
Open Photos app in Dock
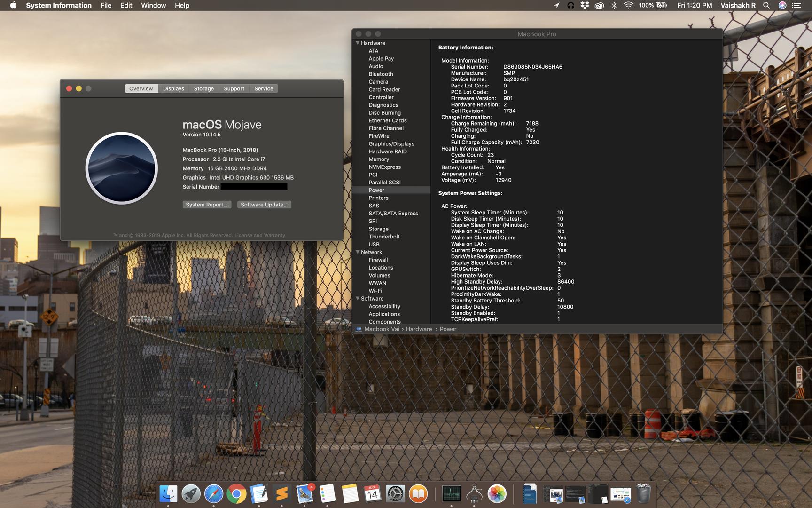(x=497, y=494)
